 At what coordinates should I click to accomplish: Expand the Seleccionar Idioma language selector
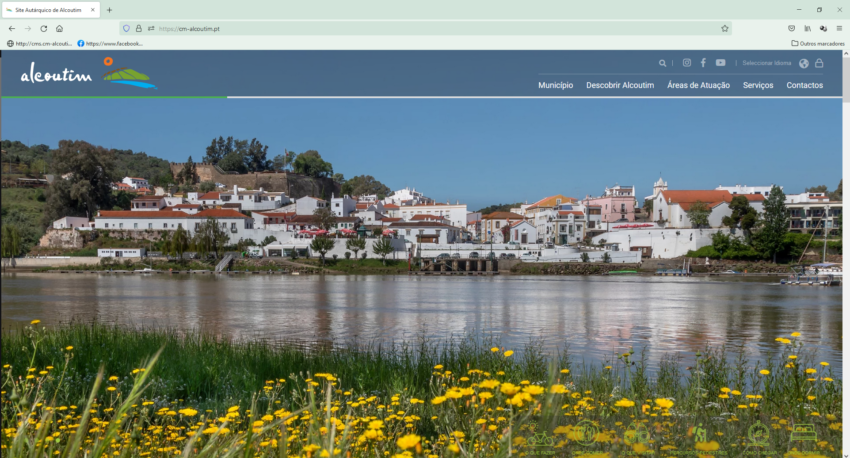(767, 63)
